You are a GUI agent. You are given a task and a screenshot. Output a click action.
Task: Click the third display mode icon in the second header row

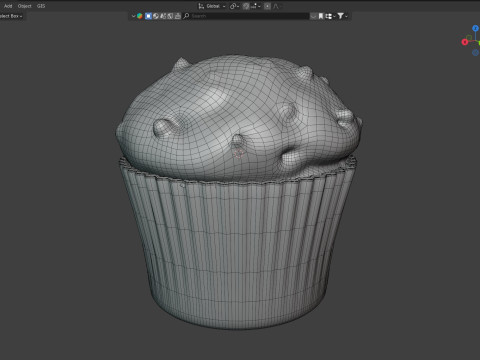(163, 16)
